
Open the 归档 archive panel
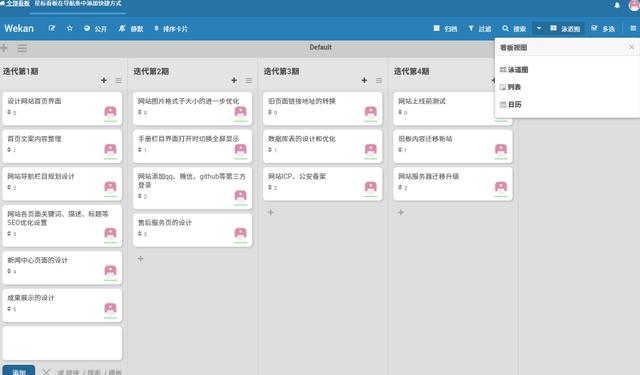point(445,29)
